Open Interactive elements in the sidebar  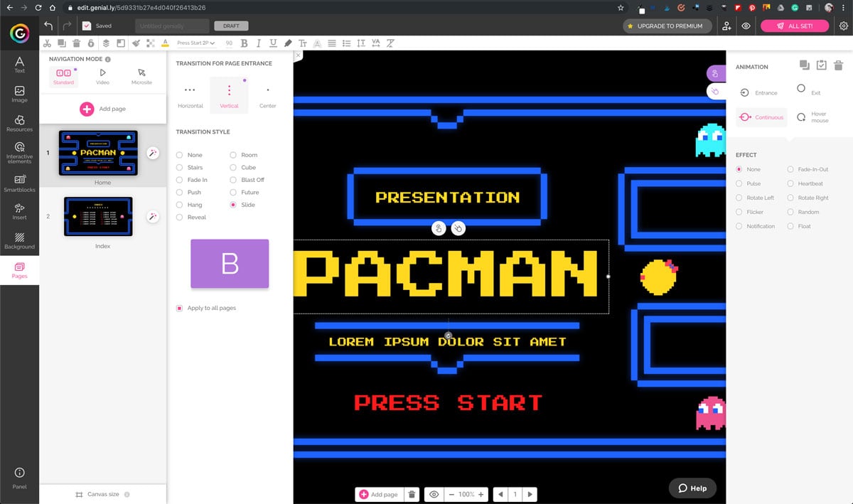click(x=19, y=153)
